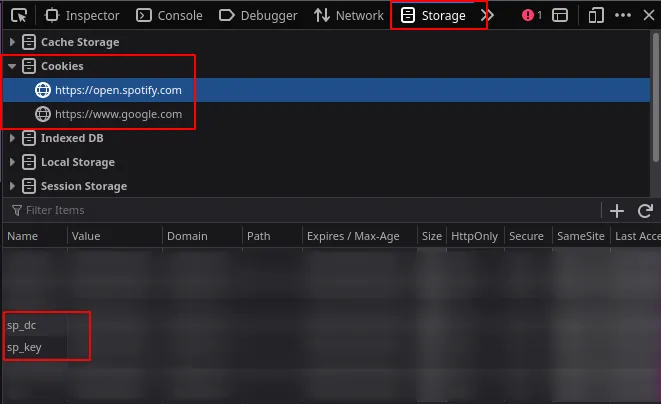Viewport: 661px width, 404px height.
Task: Select the Storage tab
Action: (x=434, y=16)
